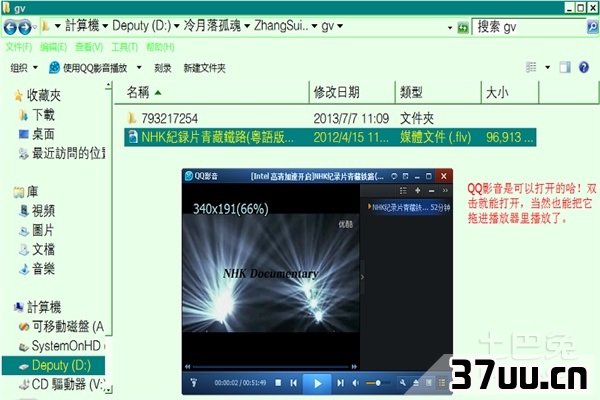Mute the QQ影音 volume speaker
The image size is (600, 400).
click(355, 382)
